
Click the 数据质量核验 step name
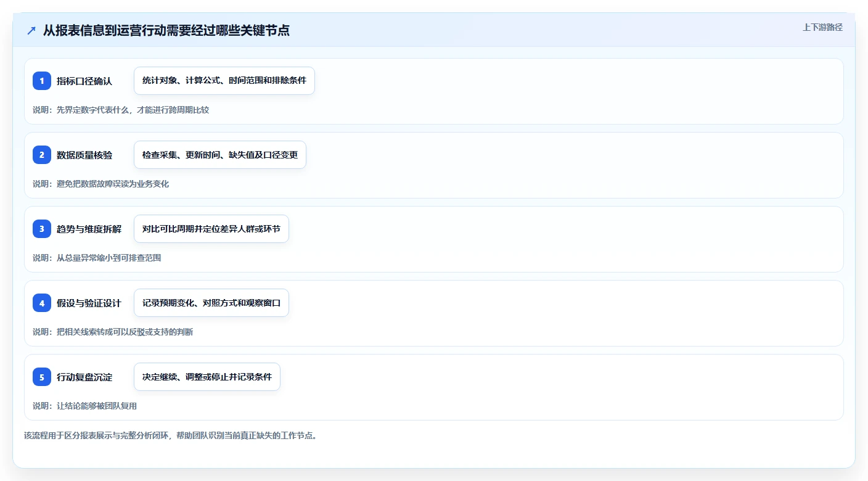(84, 155)
